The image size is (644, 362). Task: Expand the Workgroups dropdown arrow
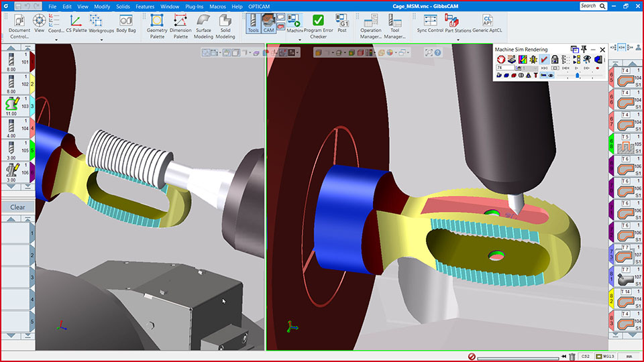point(101,40)
